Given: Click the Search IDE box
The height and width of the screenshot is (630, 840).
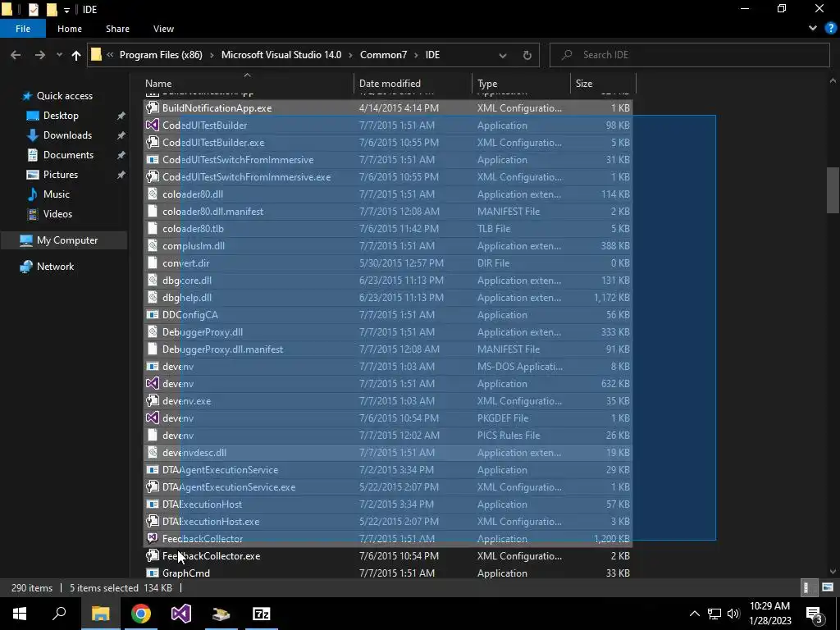Looking at the screenshot, I should (x=689, y=55).
